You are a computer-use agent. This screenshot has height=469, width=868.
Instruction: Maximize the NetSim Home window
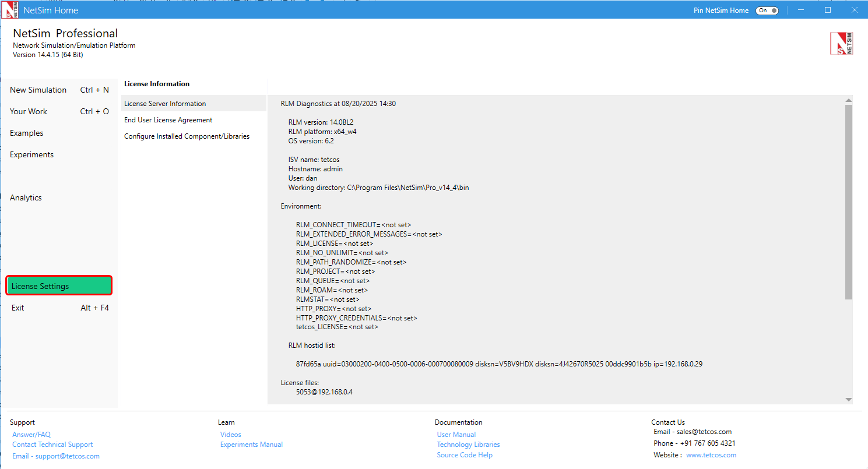tap(827, 10)
